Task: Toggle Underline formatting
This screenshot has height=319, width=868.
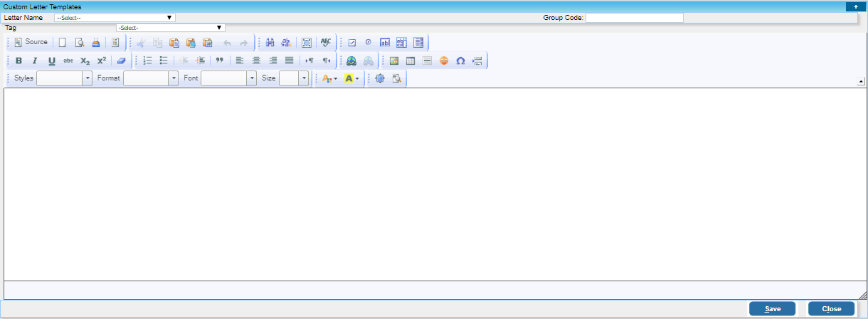Action: (x=51, y=61)
